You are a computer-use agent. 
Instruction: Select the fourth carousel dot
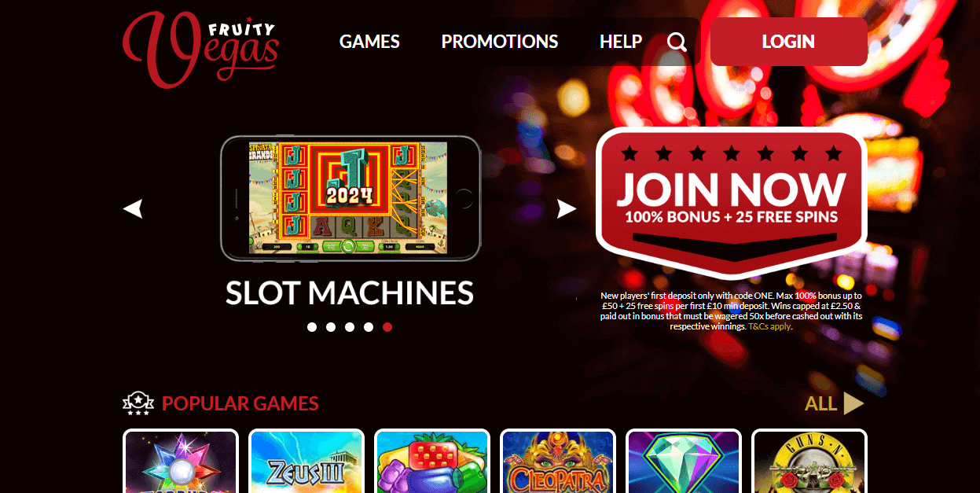(x=369, y=327)
